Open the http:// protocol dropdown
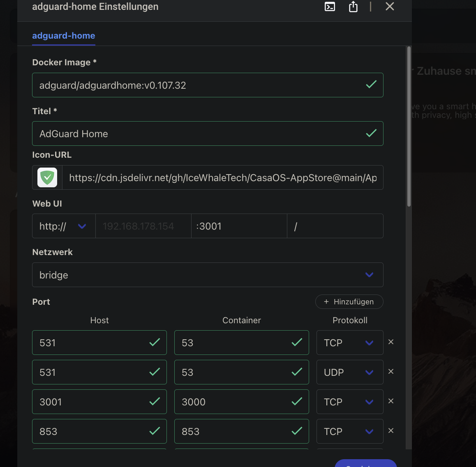 click(64, 226)
